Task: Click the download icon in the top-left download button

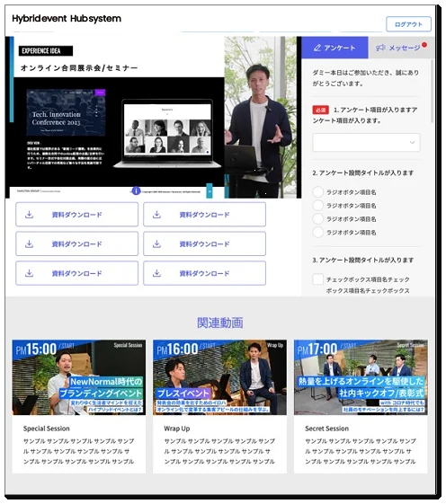Action: coord(30,215)
